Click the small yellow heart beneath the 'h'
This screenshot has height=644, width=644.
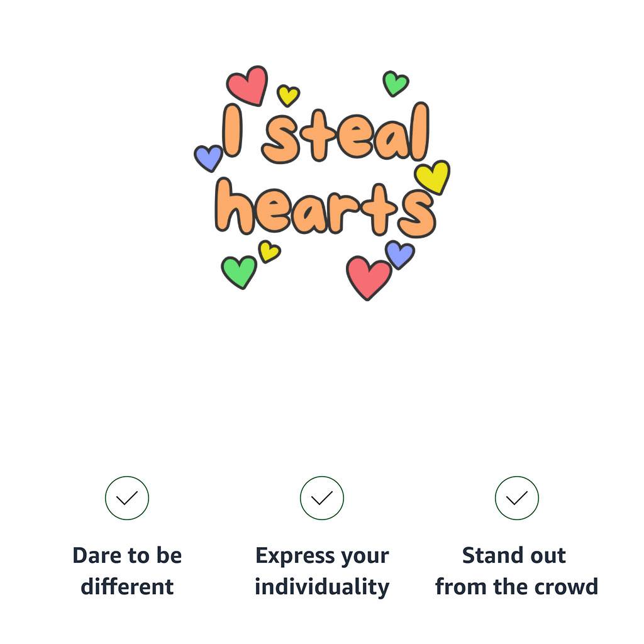[x=269, y=251]
